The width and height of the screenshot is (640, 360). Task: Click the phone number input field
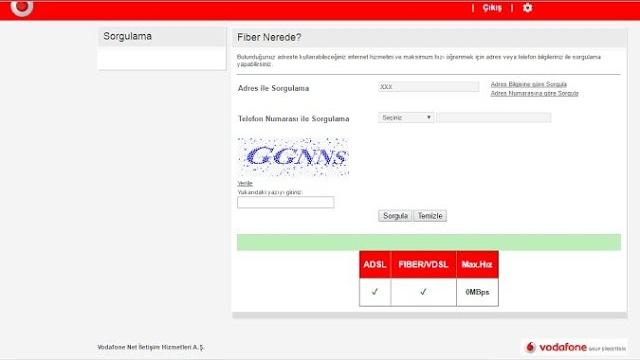(x=493, y=118)
